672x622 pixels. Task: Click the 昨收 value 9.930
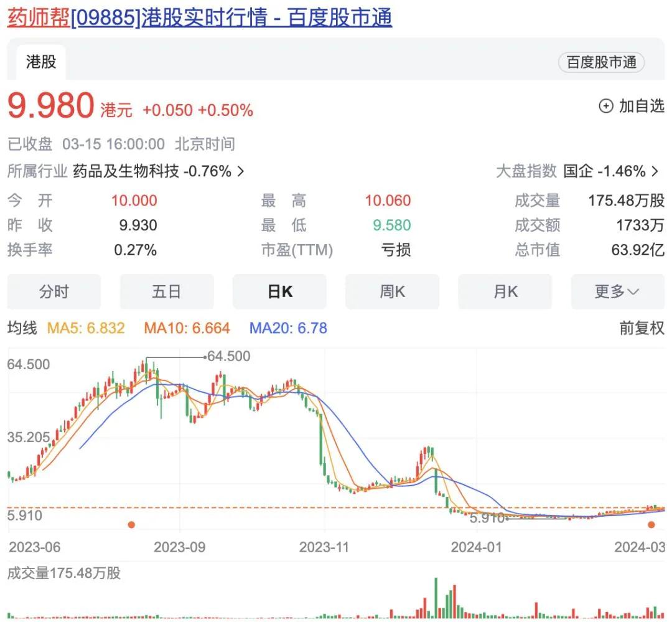click(138, 225)
